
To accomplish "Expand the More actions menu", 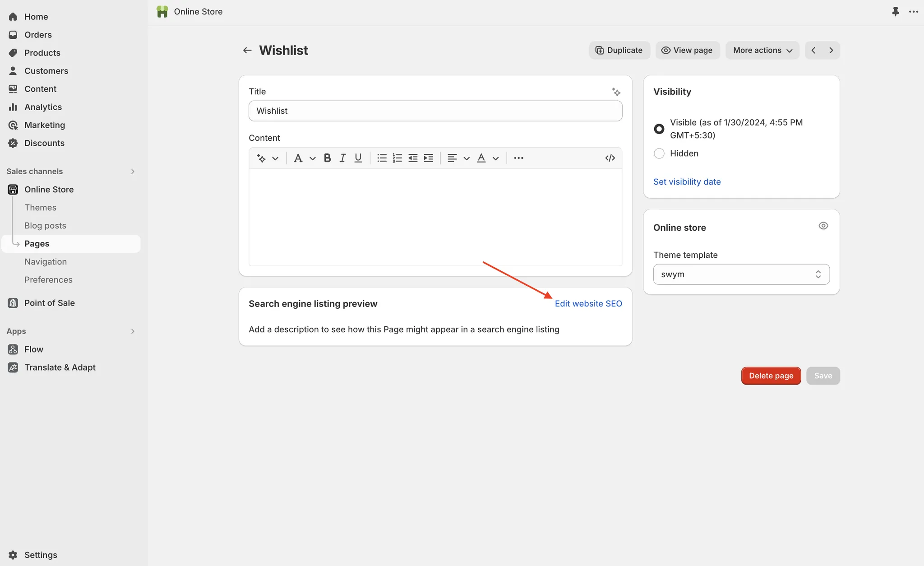I will pyautogui.click(x=762, y=50).
